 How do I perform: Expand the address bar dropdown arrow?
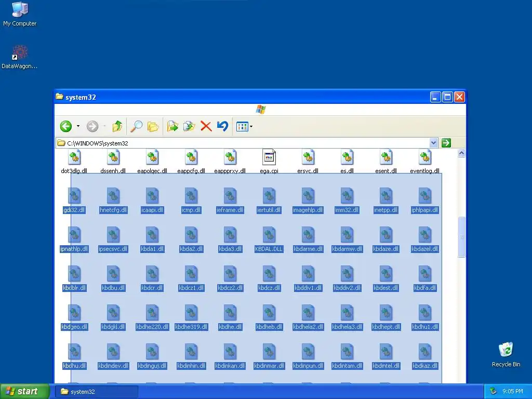[433, 143]
